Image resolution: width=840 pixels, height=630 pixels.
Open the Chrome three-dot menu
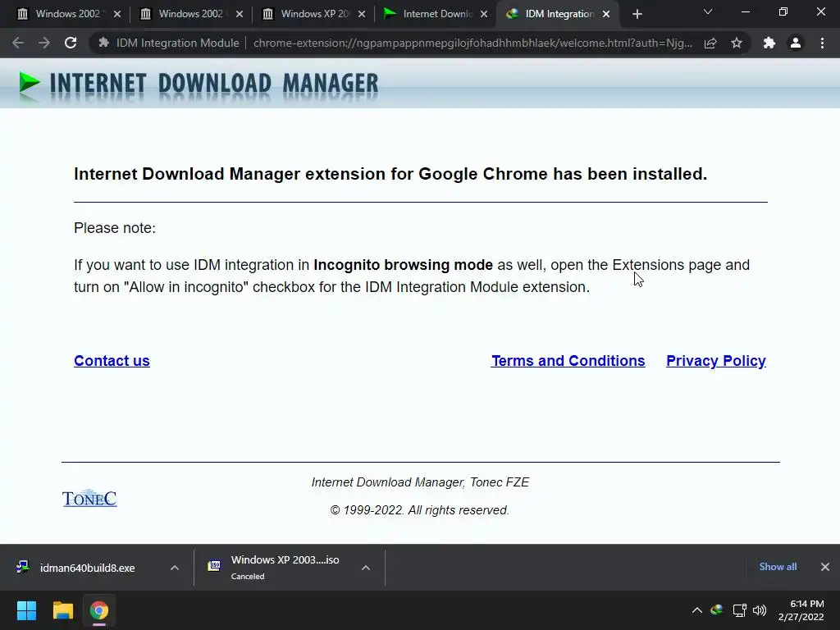tap(822, 43)
